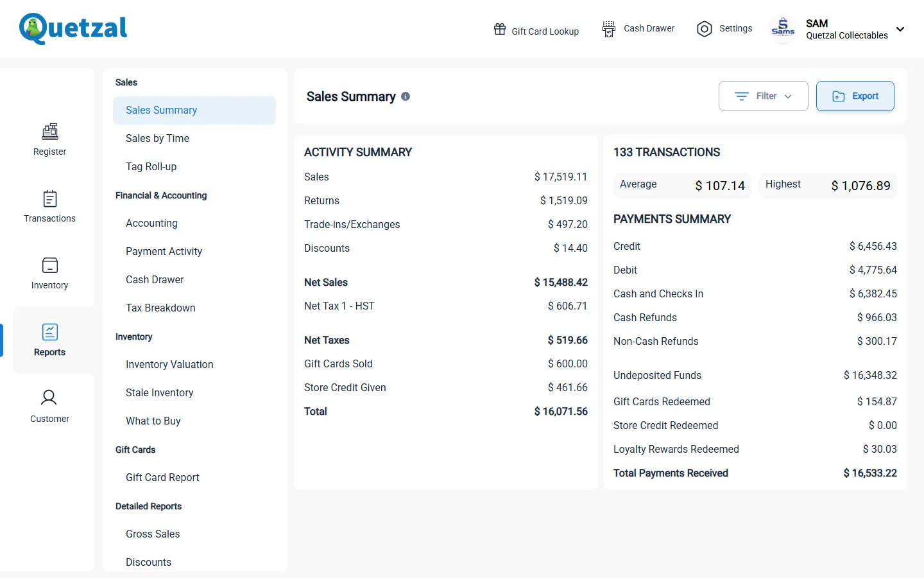Open the Register section icon
This screenshot has height=578, width=924.
pyautogui.click(x=49, y=132)
